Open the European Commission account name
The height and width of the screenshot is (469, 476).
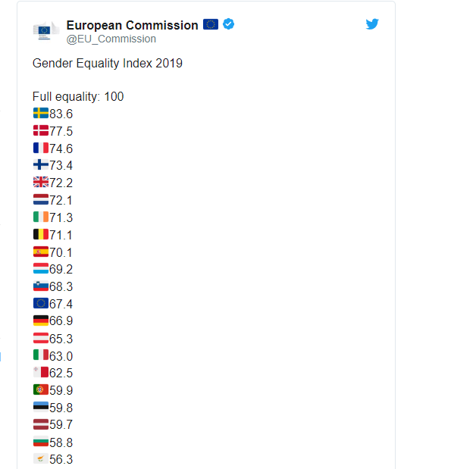(132, 25)
